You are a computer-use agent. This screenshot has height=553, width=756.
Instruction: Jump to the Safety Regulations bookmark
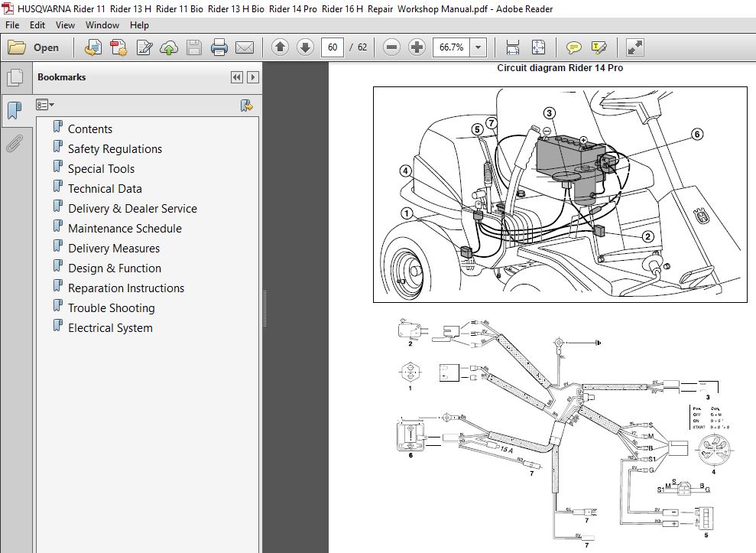click(115, 148)
